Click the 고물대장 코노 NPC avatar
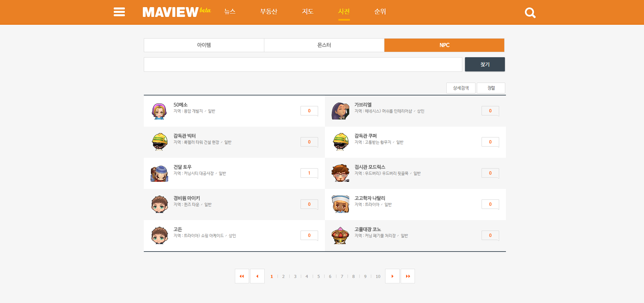The image size is (644, 303). point(340,236)
